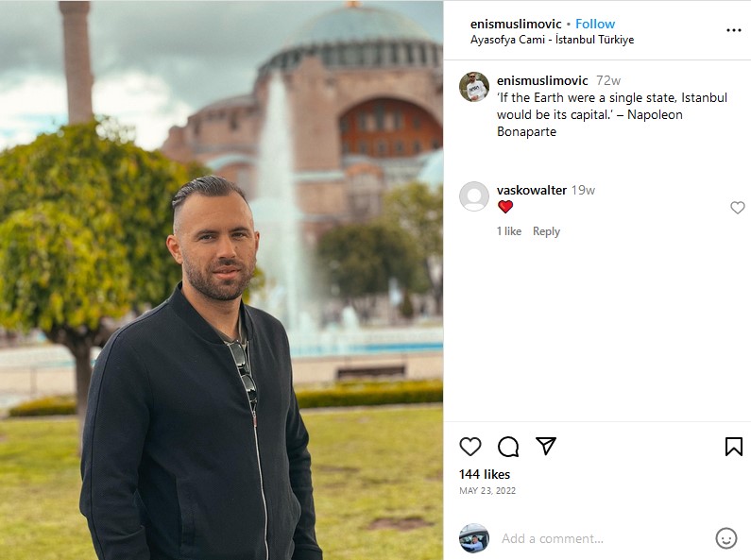Save the post with the bookmark icon
The height and width of the screenshot is (560, 751).
(733, 447)
